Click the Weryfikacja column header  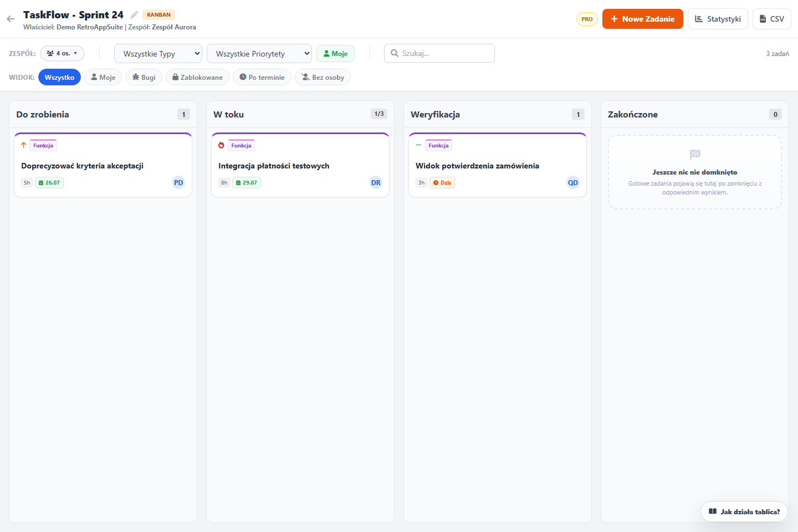tap(498, 114)
